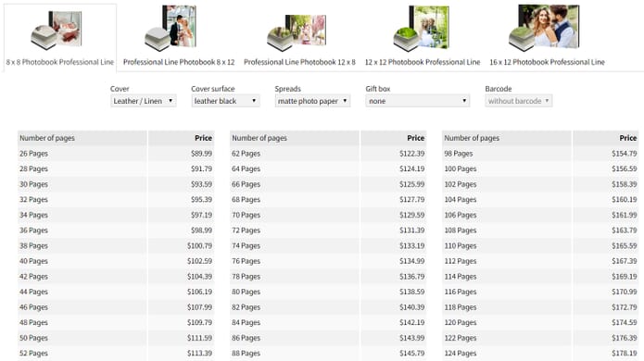
Task: Select the 48 Pages row
Action: (x=116, y=322)
